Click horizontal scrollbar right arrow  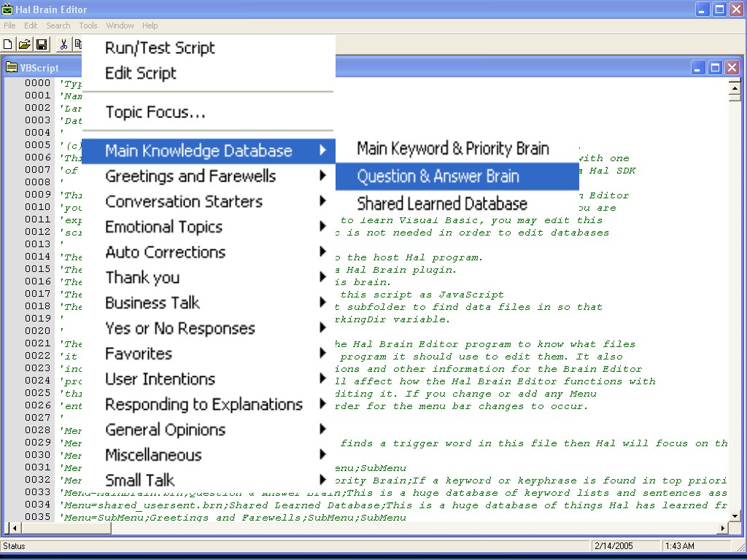(723, 528)
